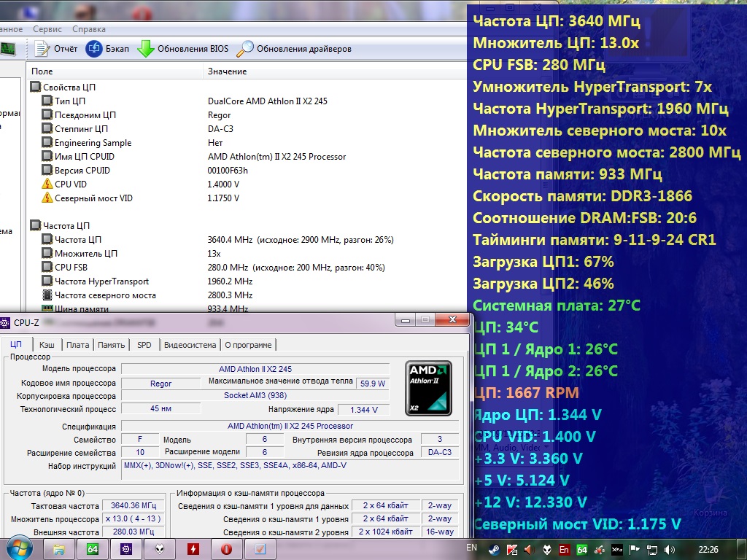747x560 pixels.
Task: Select Engineering Sample row icon
Action: [x=47, y=142]
